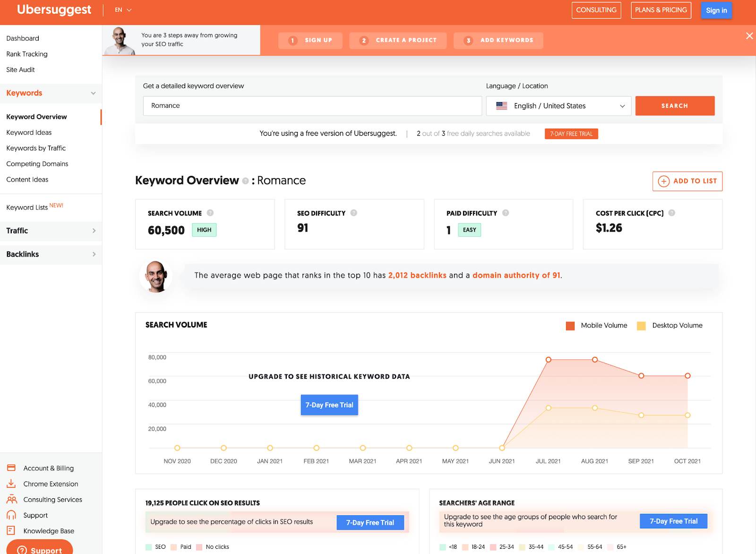Click the Keyword Overview title help icon
Viewport: 756px width, 554px height.
pos(245,181)
